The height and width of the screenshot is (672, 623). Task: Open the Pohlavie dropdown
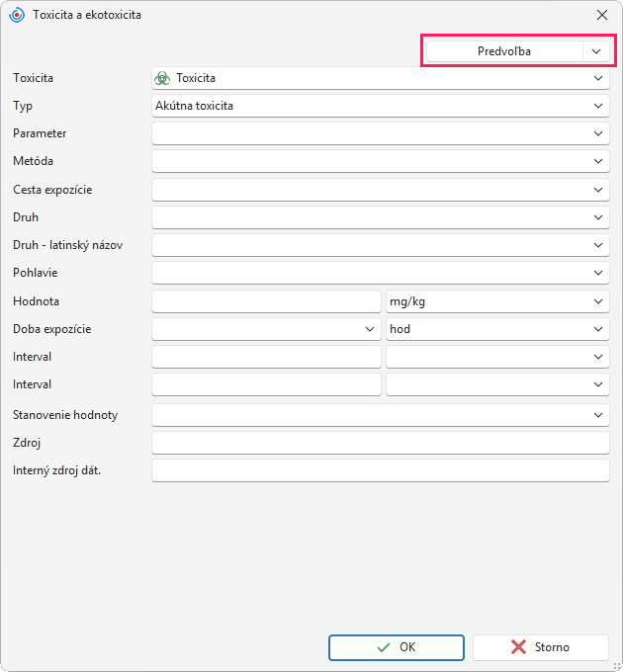click(381, 273)
